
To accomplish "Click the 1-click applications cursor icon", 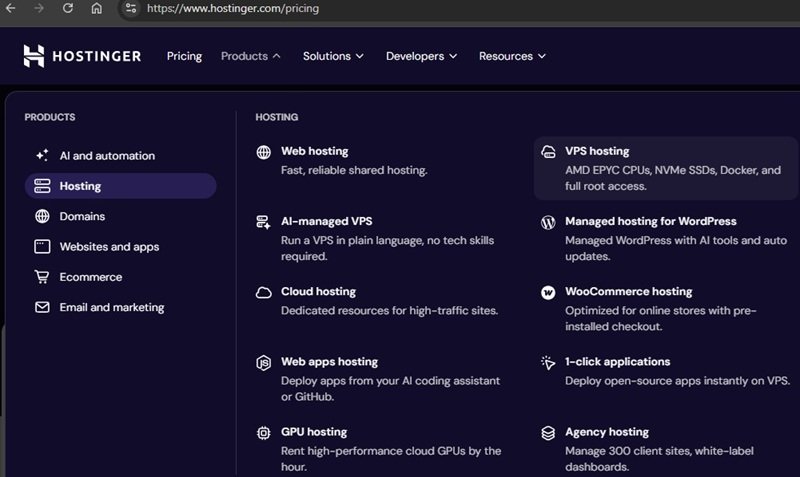I will 548,362.
